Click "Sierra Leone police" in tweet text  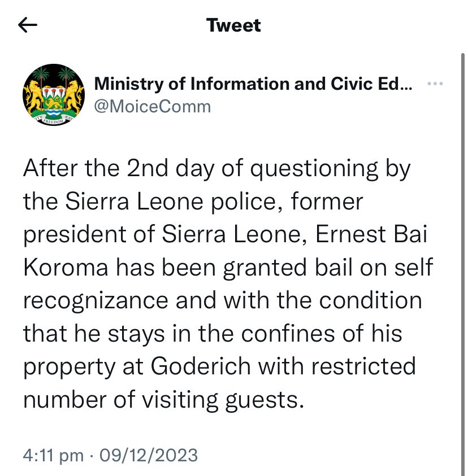coord(148,202)
